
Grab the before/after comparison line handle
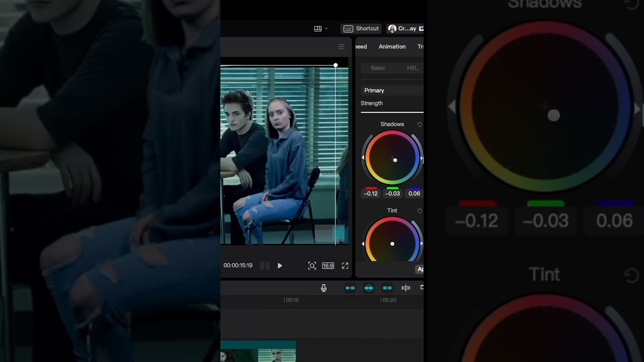pyautogui.click(x=336, y=65)
